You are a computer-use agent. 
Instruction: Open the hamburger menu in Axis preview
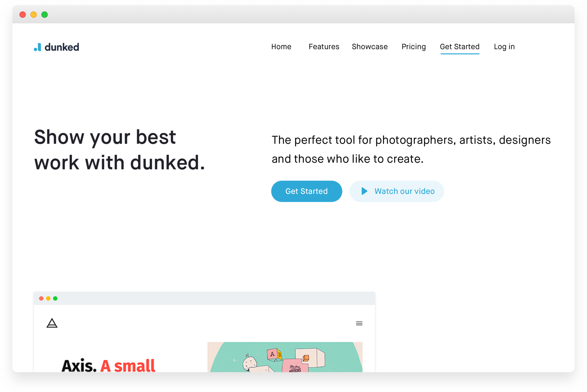tap(359, 323)
